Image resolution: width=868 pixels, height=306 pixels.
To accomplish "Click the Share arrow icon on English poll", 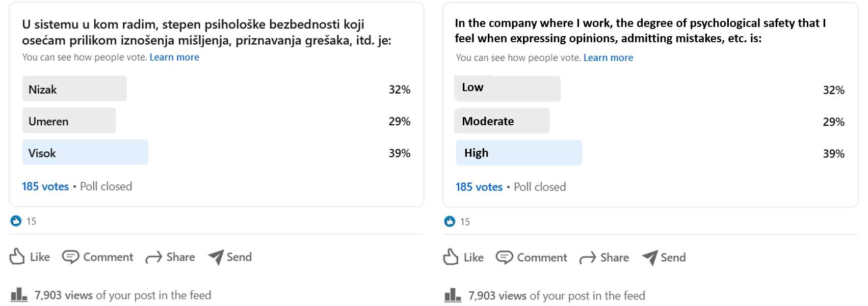I will pyautogui.click(x=587, y=258).
